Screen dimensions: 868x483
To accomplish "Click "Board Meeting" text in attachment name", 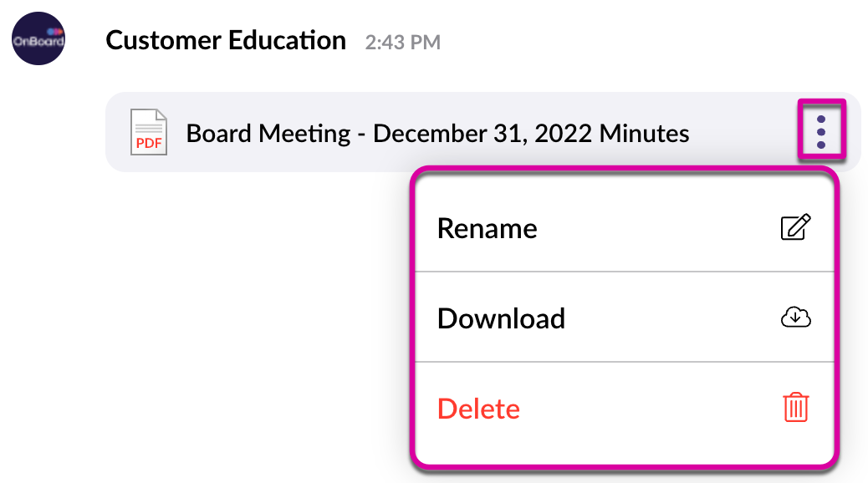I will click(x=268, y=133).
